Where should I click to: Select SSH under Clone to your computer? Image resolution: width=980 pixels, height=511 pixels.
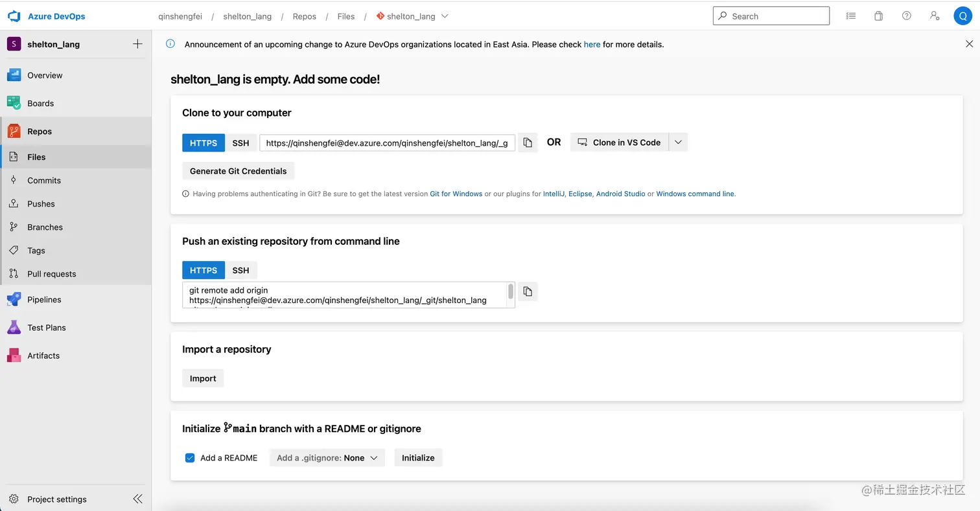pyautogui.click(x=240, y=142)
